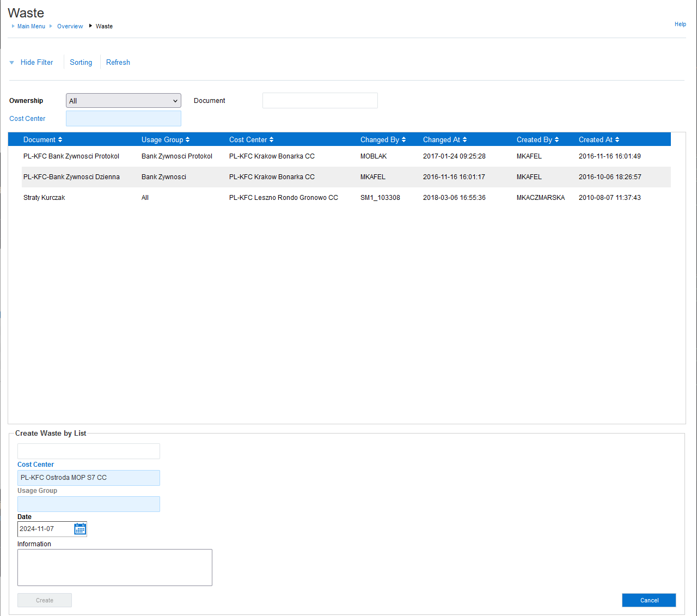Click the Document filter text field
The width and height of the screenshot is (697, 616).
[320, 101]
